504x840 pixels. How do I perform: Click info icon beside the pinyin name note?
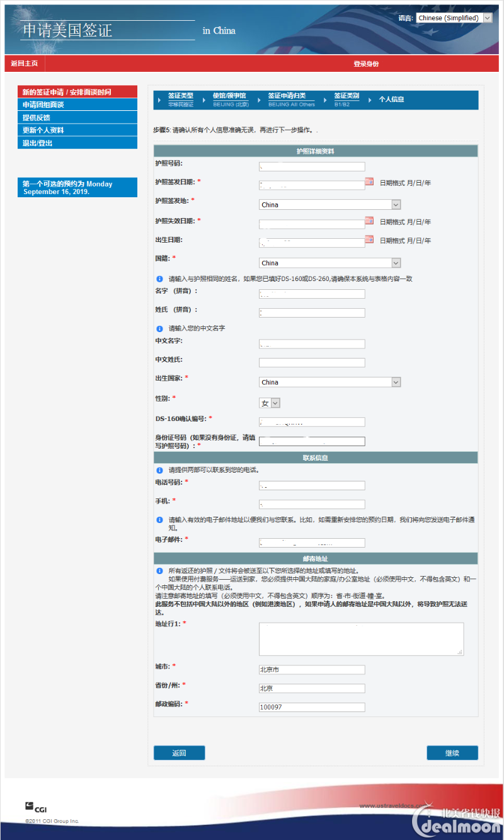point(160,279)
